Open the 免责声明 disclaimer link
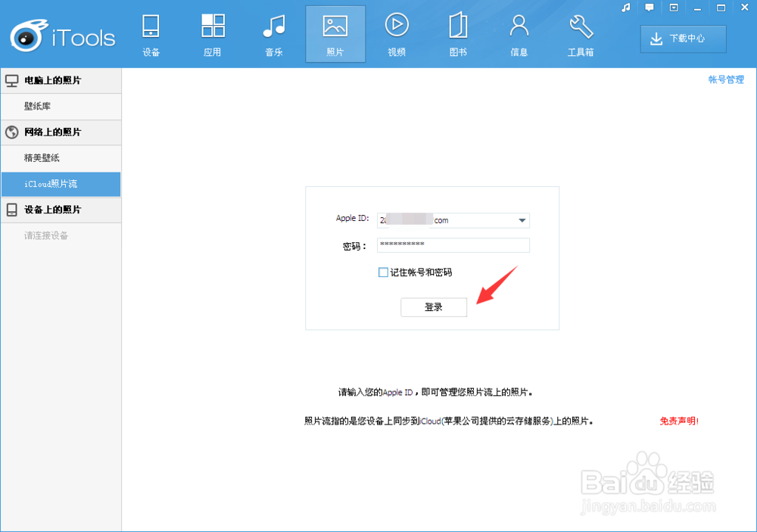Image resolution: width=757 pixels, height=532 pixels. click(679, 421)
